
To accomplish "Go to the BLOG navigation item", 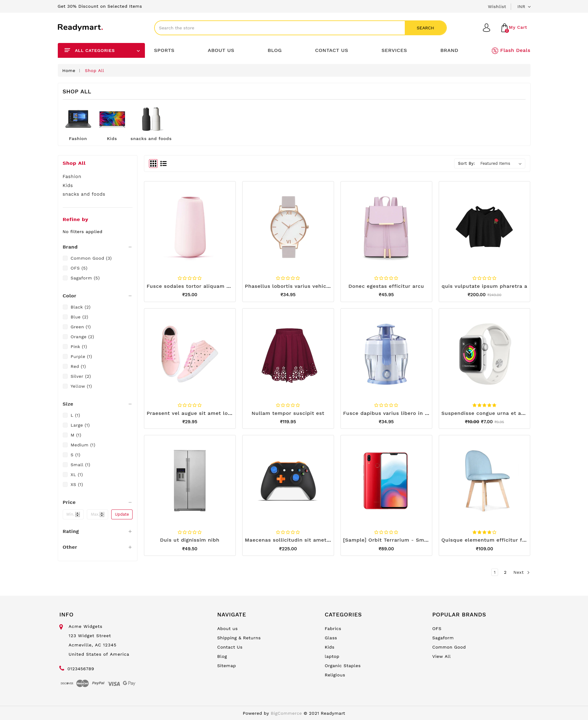I will 274,50.
